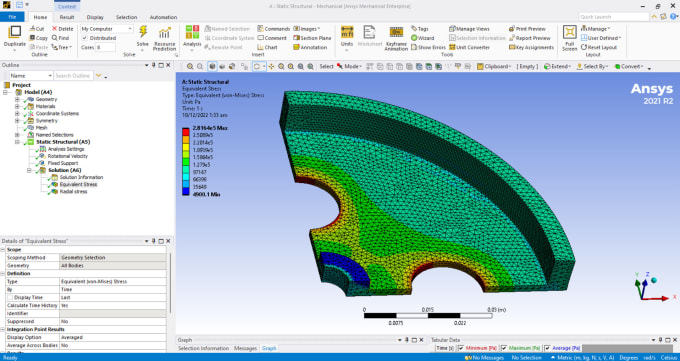Viewport: 680px width, 361px height.
Task: Click the Mesh tree item
Action: [41, 128]
